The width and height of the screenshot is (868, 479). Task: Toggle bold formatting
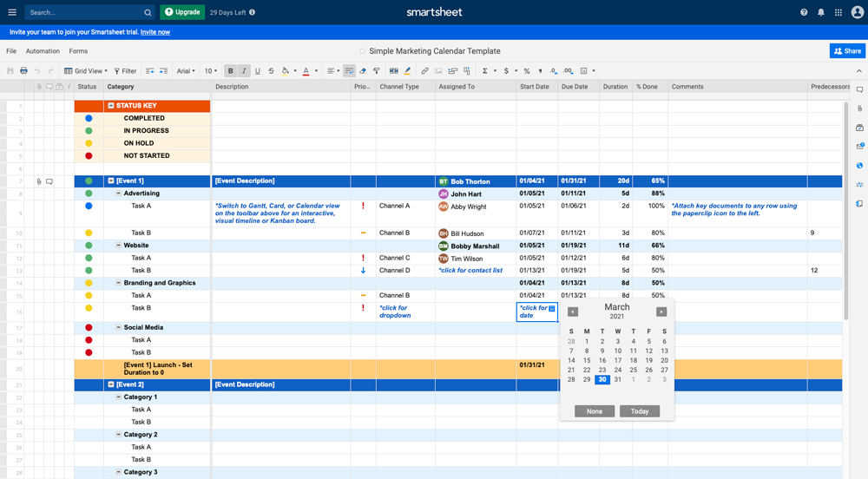click(x=230, y=71)
